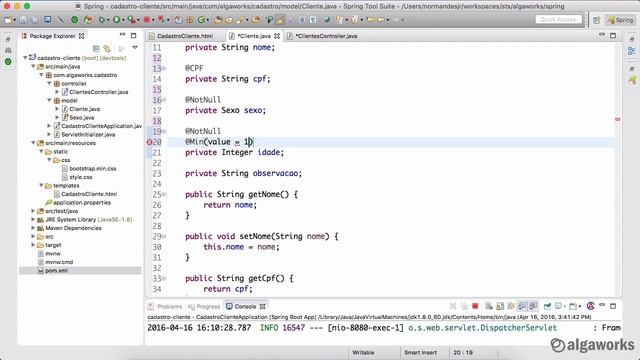Toggle Show Console When Standard Error Changes
The image size is (640, 360).
pyautogui.click(x=533, y=306)
